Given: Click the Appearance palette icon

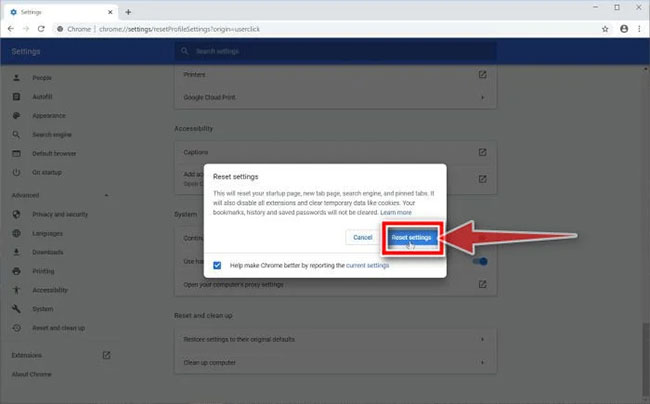Looking at the screenshot, I should point(16,116).
